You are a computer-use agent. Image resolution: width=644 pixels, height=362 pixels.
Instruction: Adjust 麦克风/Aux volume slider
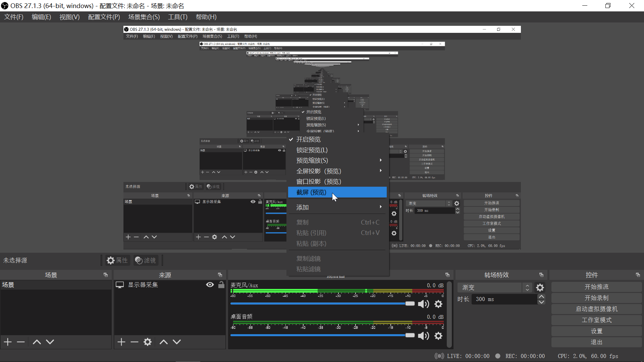tap(323, 304)
